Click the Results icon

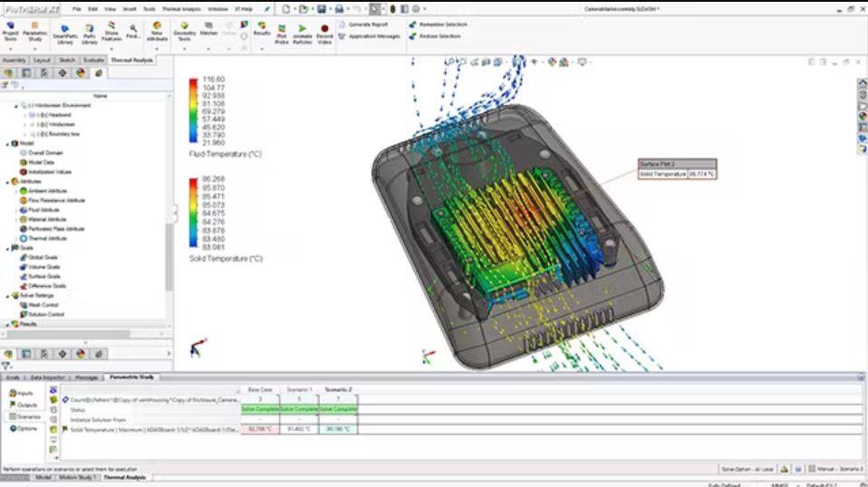(x=262, y=29)
